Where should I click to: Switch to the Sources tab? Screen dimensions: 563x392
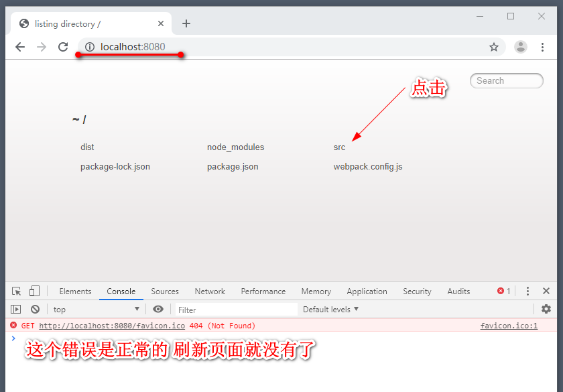[x=164, y=291]
